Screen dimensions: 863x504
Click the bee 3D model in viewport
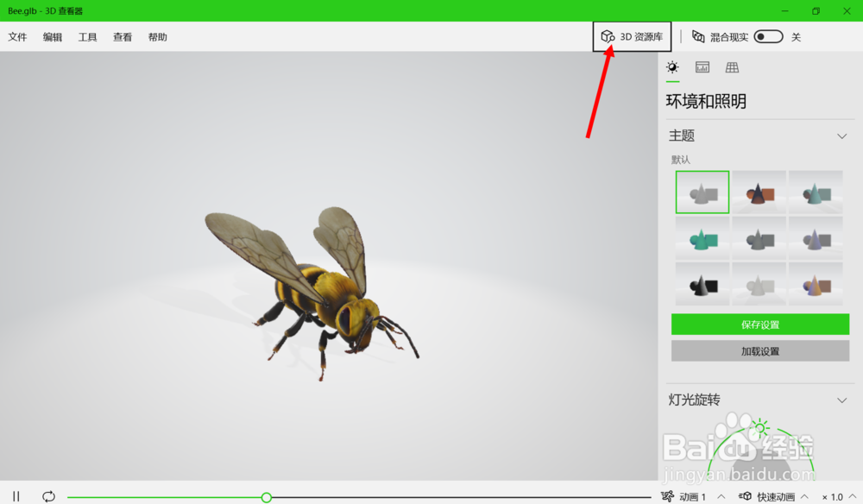point(312,292)
